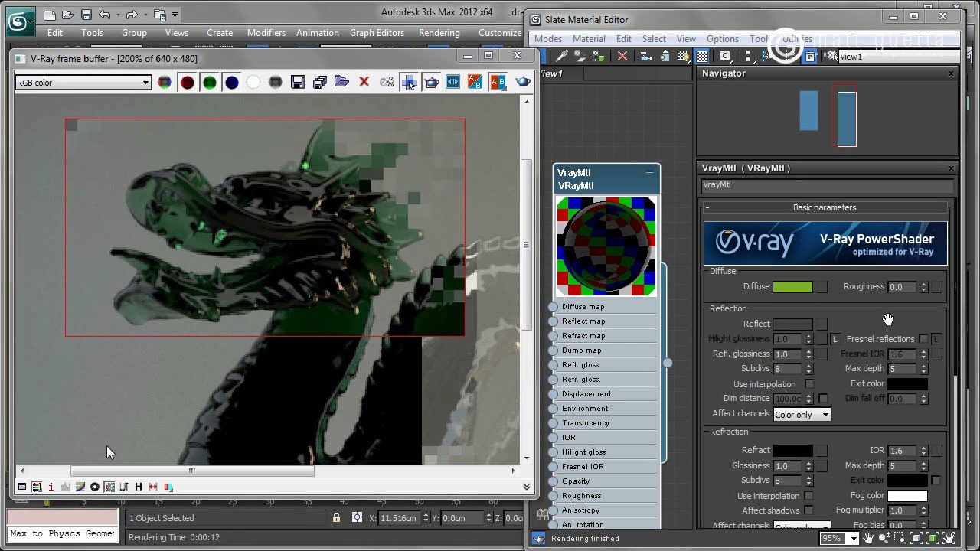
Task: Toggle Fresnel reflections checkbox
Action: point(923,339)
